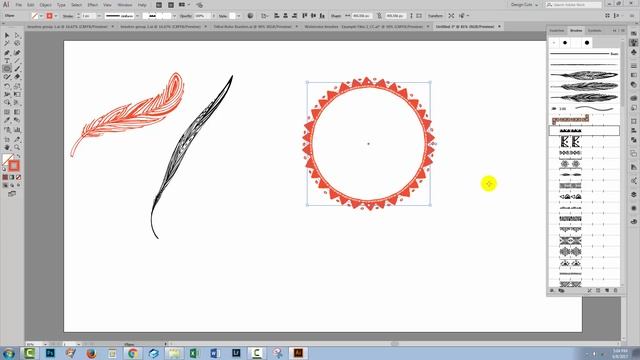Click the Go to Bridge icon
Viewport: 640px width, 360px height.
159,5
